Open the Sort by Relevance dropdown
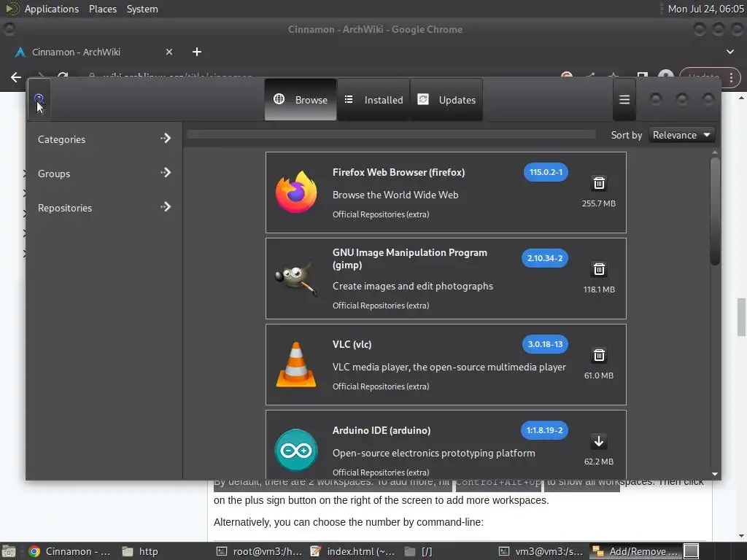 681,135
